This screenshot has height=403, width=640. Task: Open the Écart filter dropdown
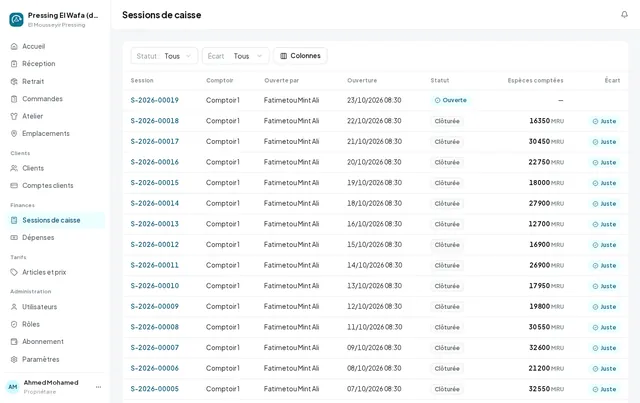point(236,56)
